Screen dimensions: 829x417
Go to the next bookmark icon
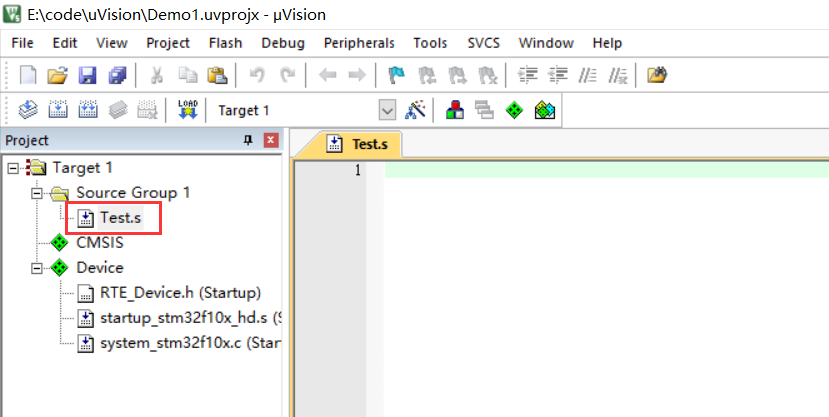[x=457, y=76]
